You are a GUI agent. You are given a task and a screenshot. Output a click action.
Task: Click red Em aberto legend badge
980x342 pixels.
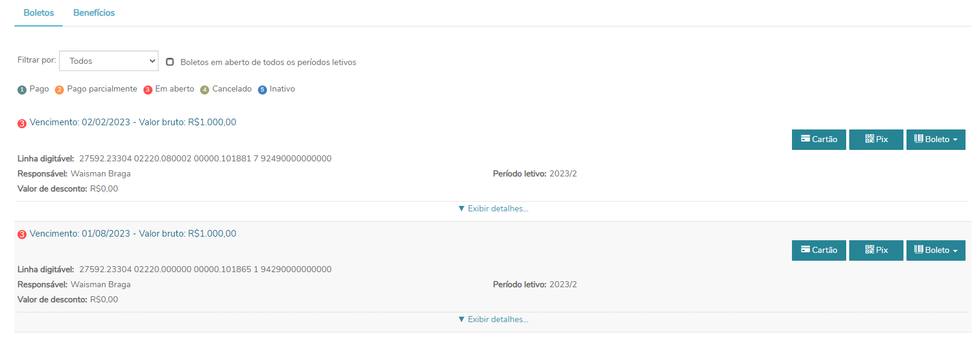tap(148, 90)
